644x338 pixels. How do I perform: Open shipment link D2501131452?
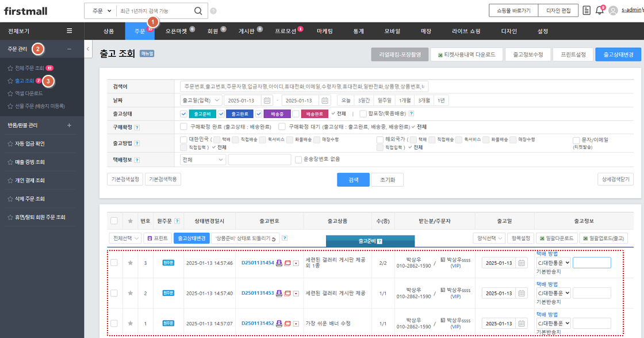tap(257, 324)
